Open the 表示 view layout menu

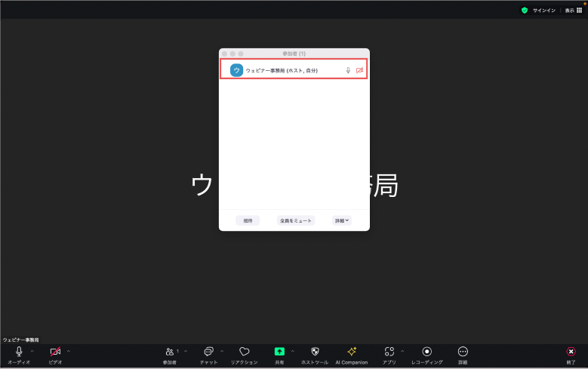click(574, 11)
